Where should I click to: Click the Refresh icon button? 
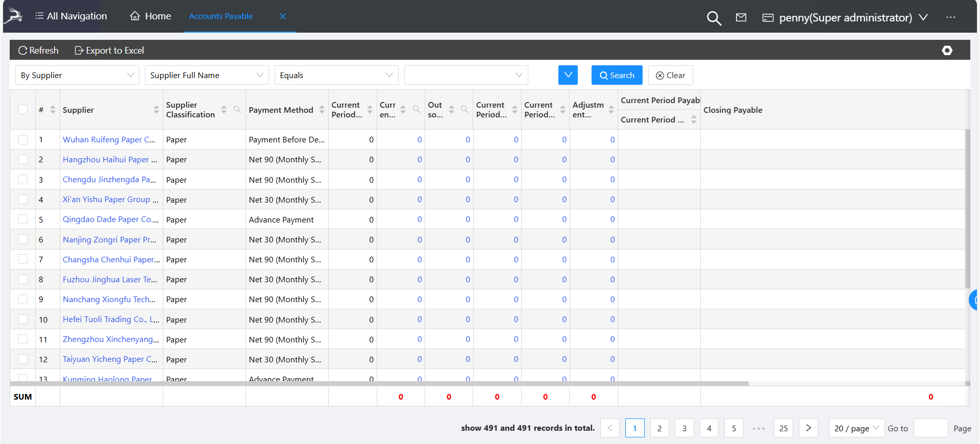[23, 51]
